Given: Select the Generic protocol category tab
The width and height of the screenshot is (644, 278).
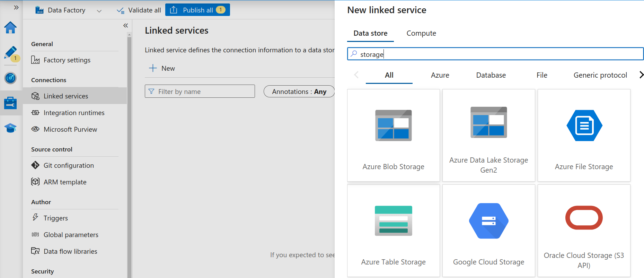Looking at the screenshot, I should pyautogui.click(x=600, y=75).
